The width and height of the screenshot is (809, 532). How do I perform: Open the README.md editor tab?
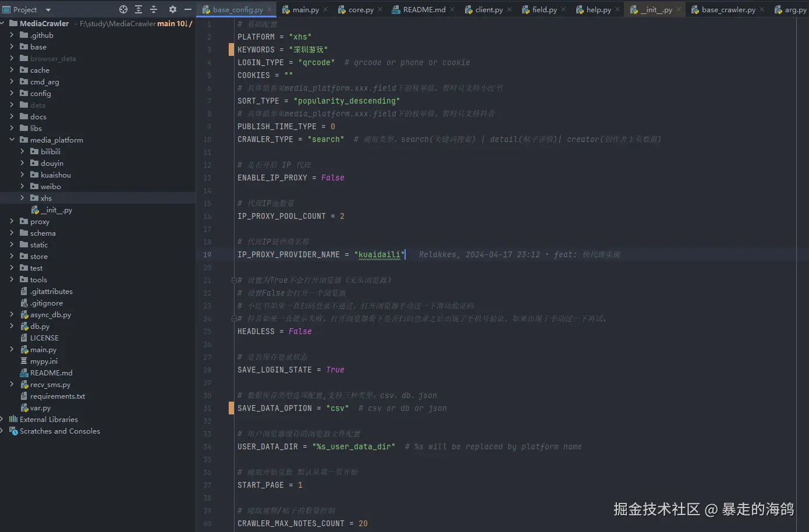424,9
